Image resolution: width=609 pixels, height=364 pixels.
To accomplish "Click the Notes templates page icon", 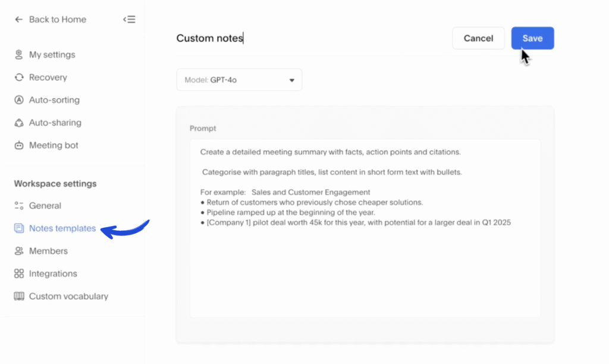I will [18, 228].
